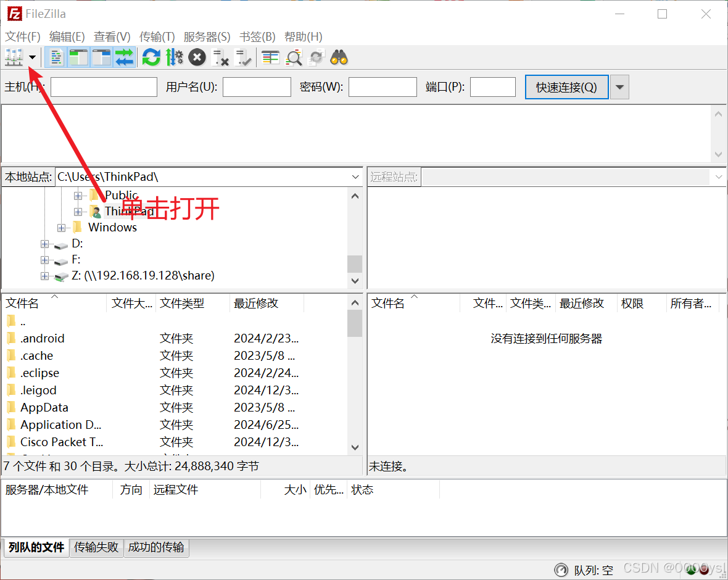Select the Z: share drive in tree

[x=143, y=276]
